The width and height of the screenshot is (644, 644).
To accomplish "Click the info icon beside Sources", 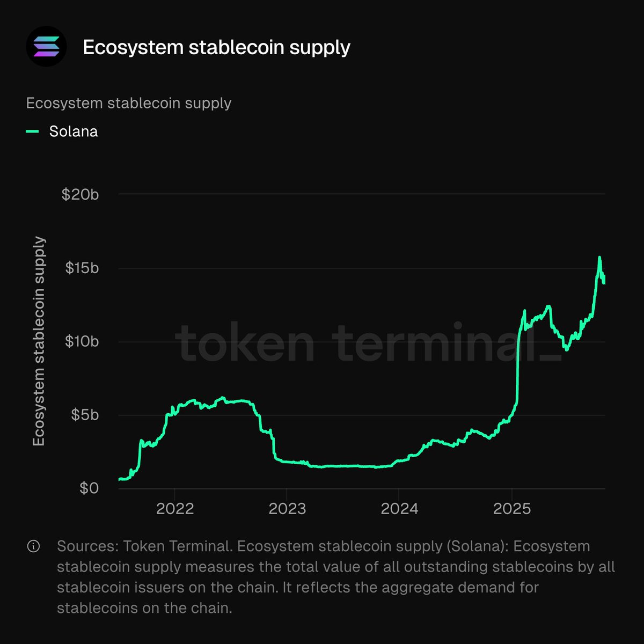I will pyautogui.click(x=33, y=546).
